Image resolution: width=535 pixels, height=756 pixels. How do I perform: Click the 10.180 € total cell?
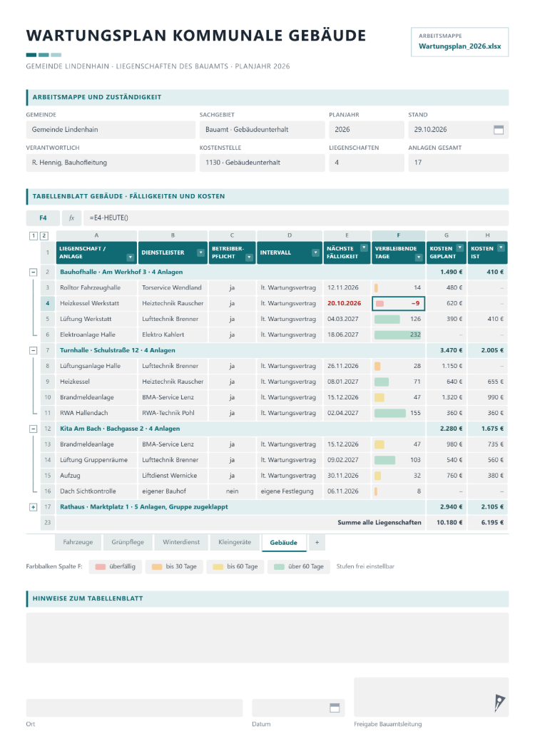[x=447, y=523]
